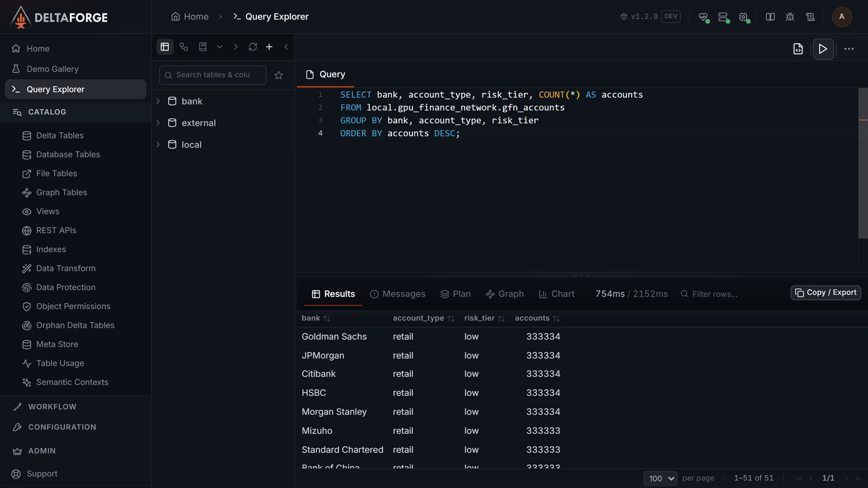Open the three-dot more options menu

[849, 49]
